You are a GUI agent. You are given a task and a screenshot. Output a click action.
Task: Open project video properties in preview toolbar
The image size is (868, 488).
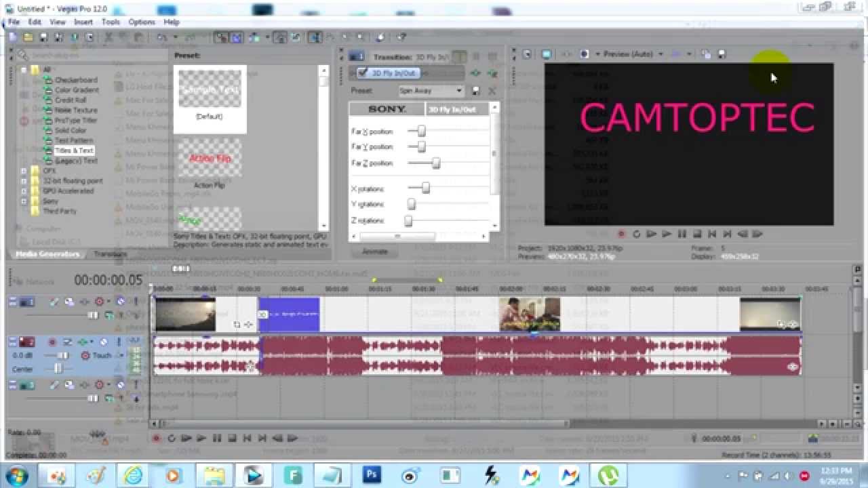[x=527, y=54]
